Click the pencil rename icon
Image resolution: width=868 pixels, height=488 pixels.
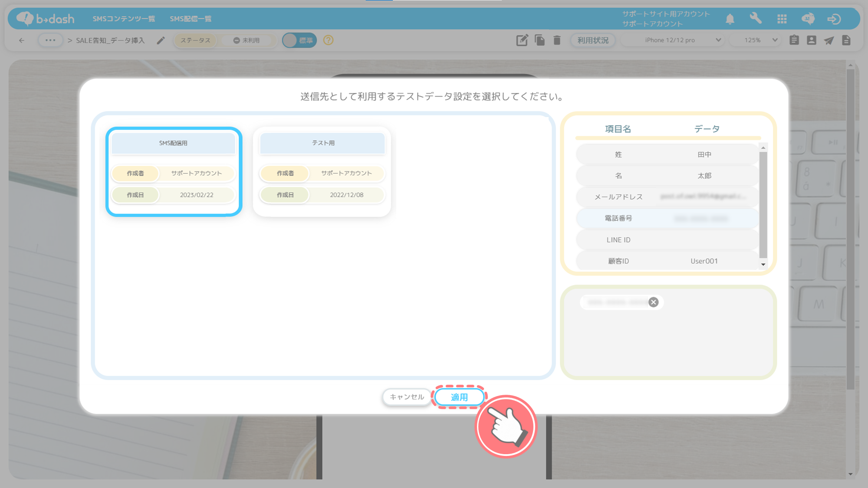pyautogui.click(x=161, y=40)
